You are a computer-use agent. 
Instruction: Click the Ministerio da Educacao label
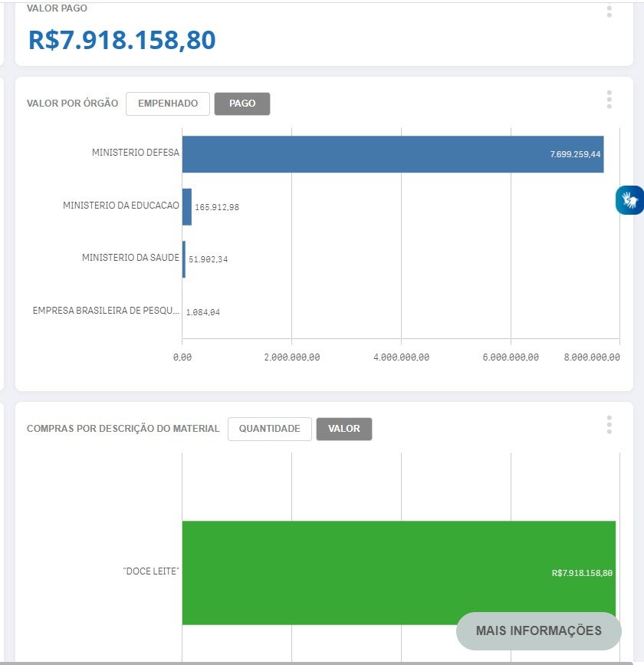coord(120,206)
